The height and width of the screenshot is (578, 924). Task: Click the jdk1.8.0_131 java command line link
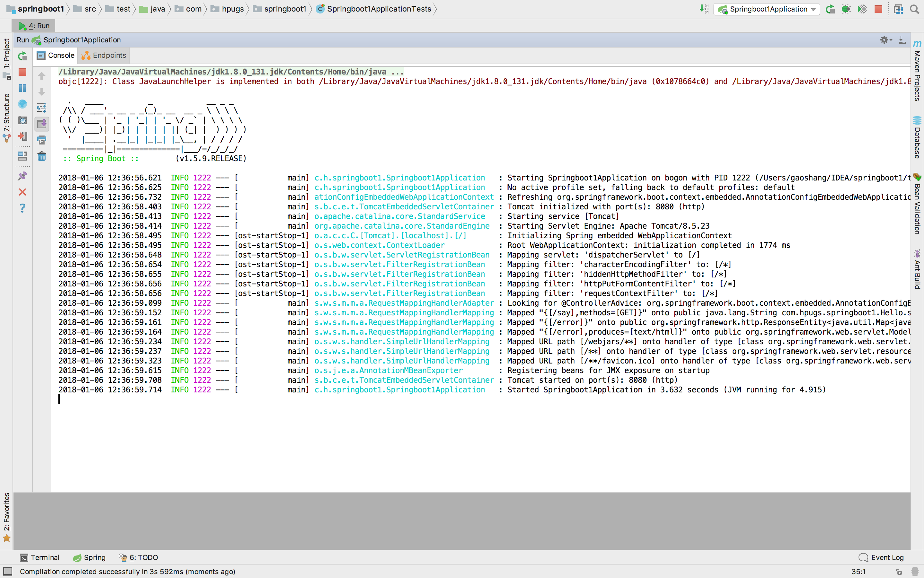(231, 72)
